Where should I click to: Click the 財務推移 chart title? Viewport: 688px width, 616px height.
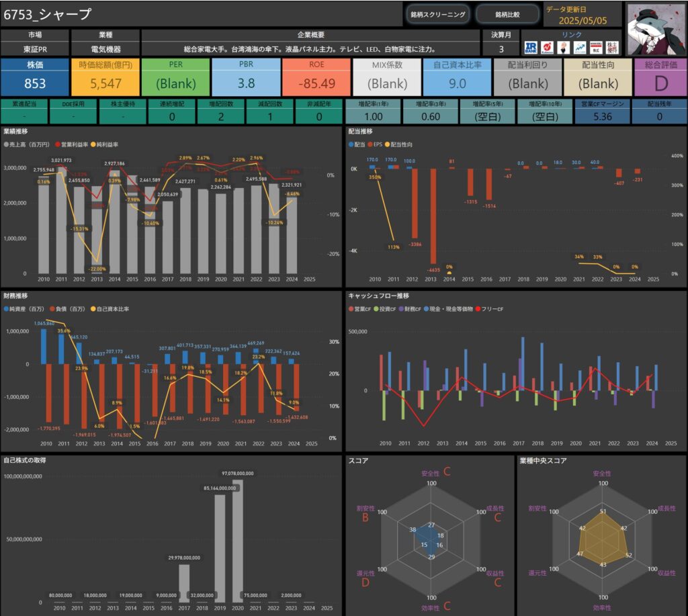15,296
